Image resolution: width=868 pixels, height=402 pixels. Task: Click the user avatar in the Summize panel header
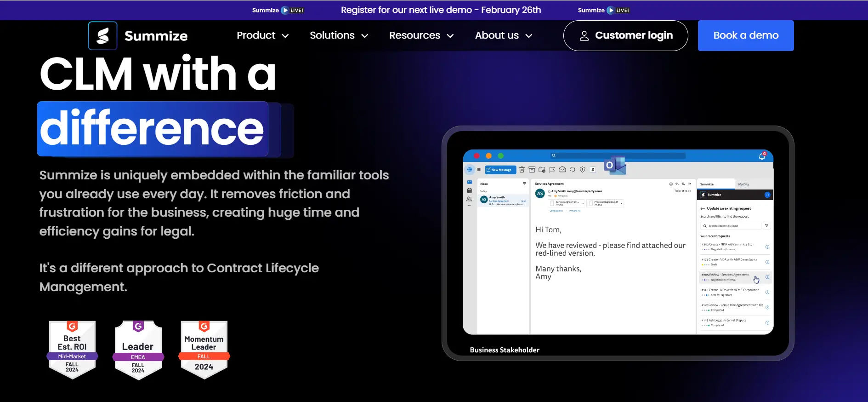pos(767,195)
